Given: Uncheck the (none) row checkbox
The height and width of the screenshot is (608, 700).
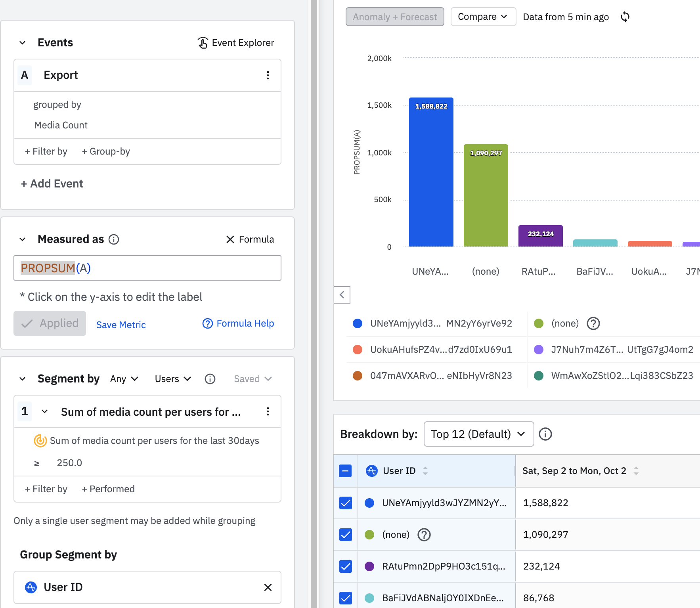Looking at the screenshot, I should tap(346, 535).
